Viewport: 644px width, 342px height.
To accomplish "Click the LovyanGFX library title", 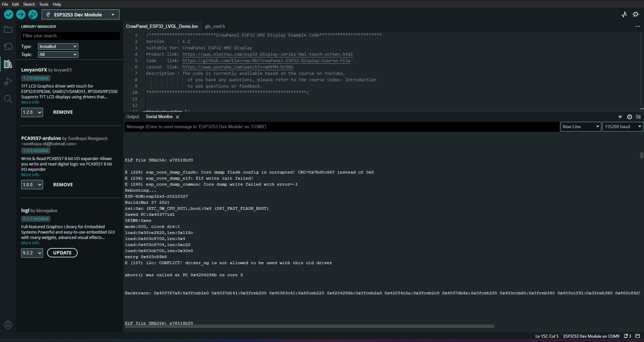I will point(34,70).
